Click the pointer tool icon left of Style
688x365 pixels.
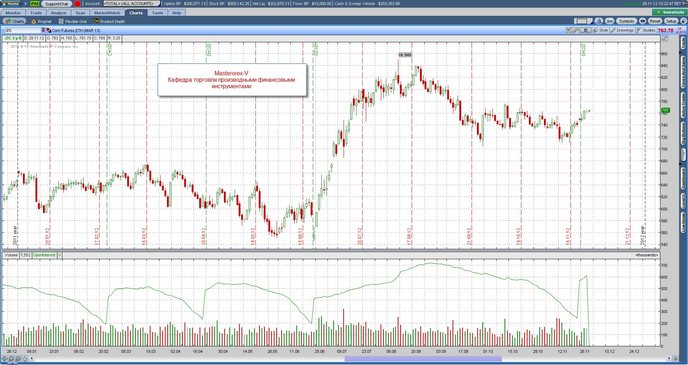point(570,30)
